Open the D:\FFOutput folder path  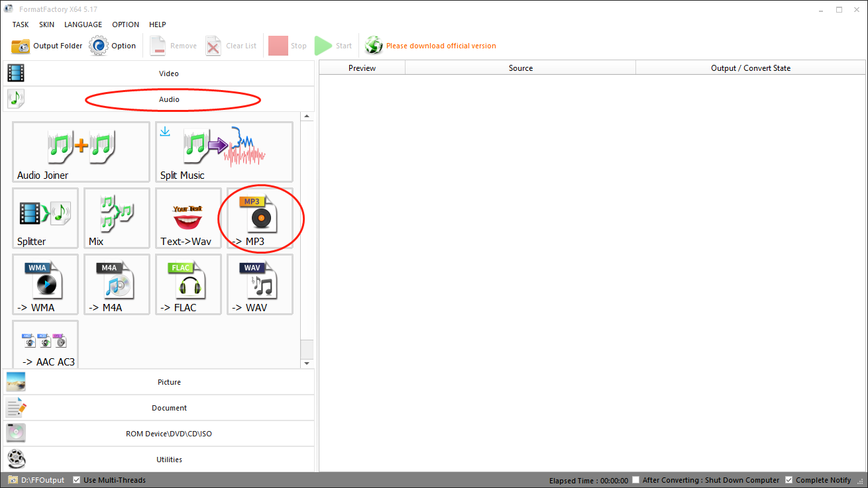[x=42, y=480]
